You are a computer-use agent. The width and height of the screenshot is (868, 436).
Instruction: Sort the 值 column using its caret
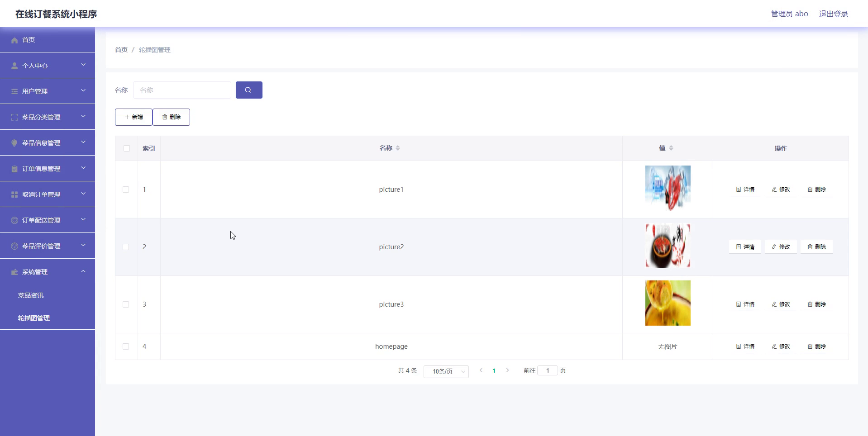tap(671, 148)
